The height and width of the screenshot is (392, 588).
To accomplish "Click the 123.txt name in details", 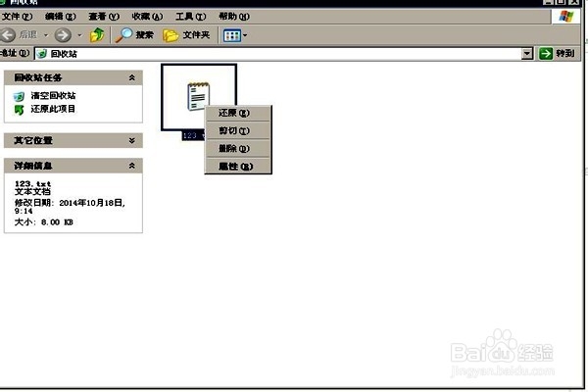I will (x=32, y=183).
